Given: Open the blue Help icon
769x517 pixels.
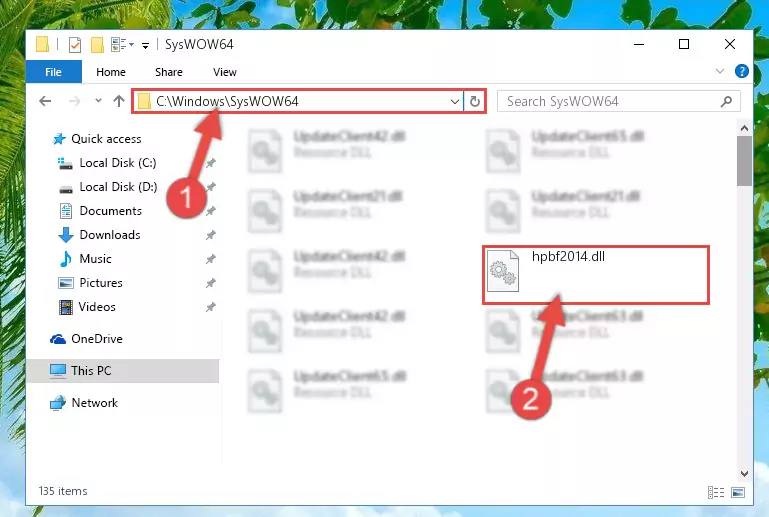Looking at the screenshot, I should click(742, 72).
